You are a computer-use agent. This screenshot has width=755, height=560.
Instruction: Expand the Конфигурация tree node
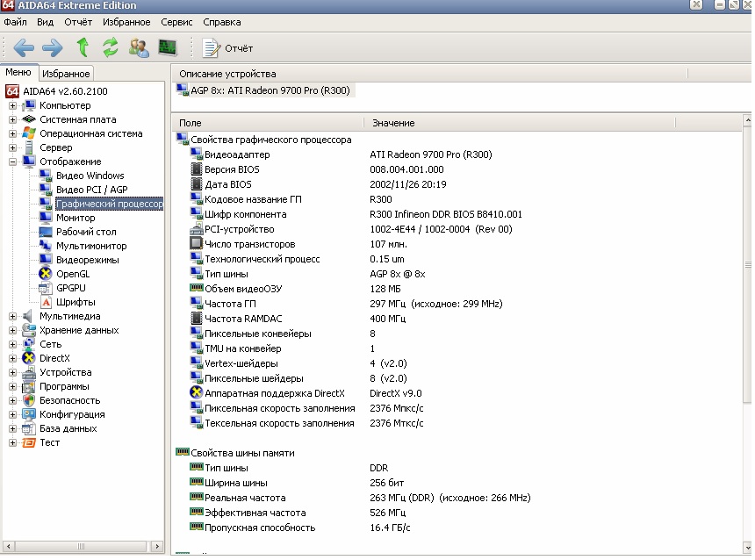point(12,414)
